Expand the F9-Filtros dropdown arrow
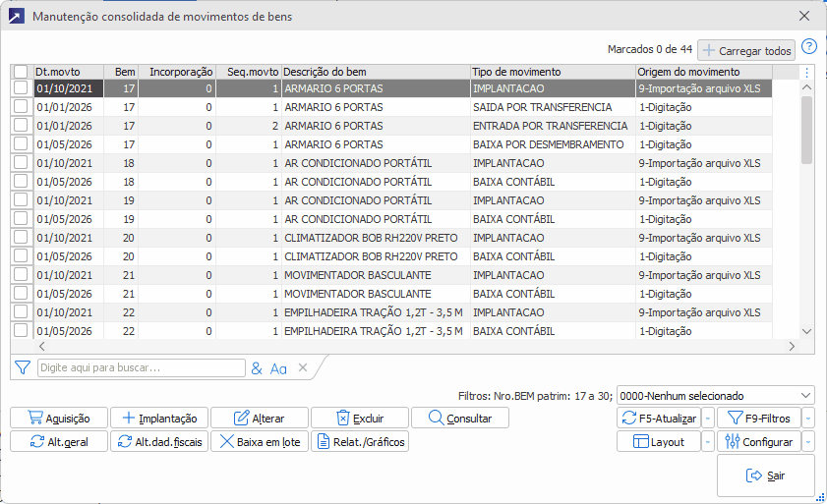 [808, 419]
